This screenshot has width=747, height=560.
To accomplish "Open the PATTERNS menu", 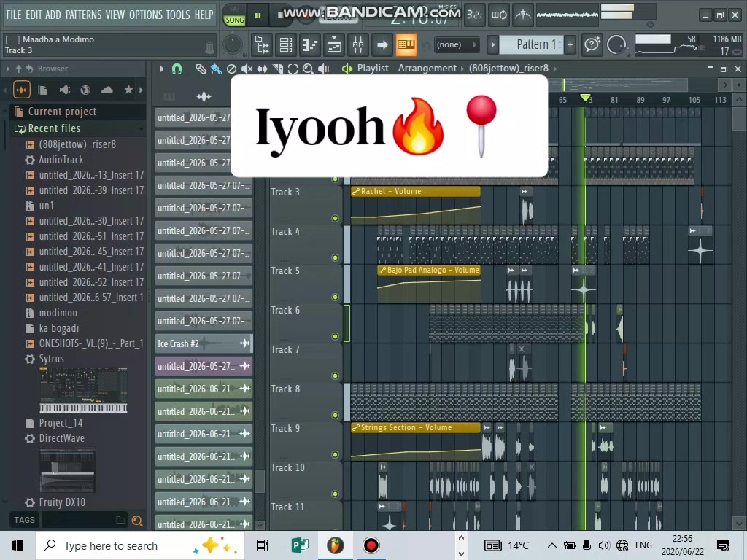I will pyautogui.click(x=83, y=15).
